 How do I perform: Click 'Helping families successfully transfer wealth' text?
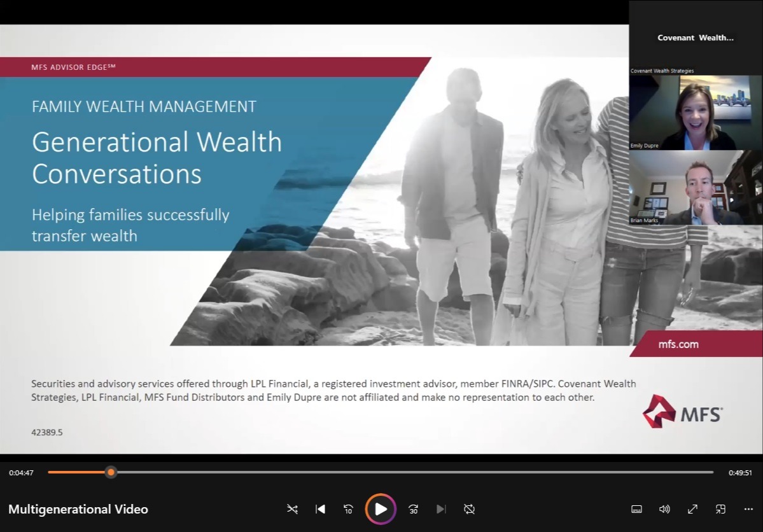tap(130, 225)
